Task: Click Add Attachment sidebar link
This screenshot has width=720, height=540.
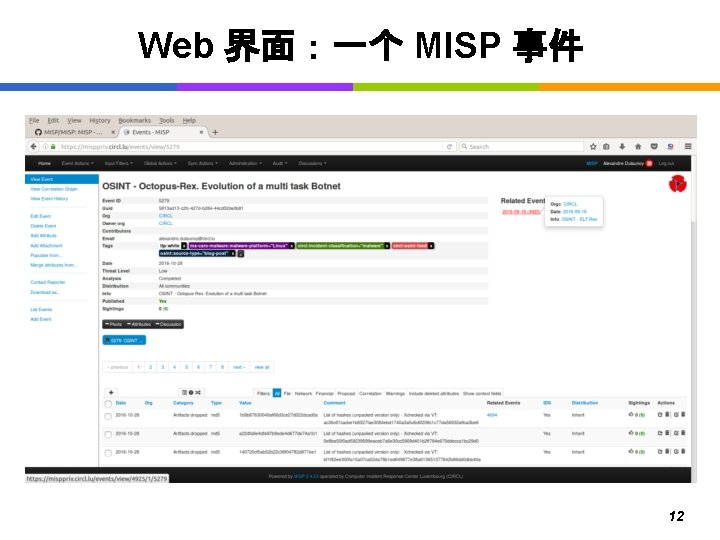Action: click(x=46, y=246)
